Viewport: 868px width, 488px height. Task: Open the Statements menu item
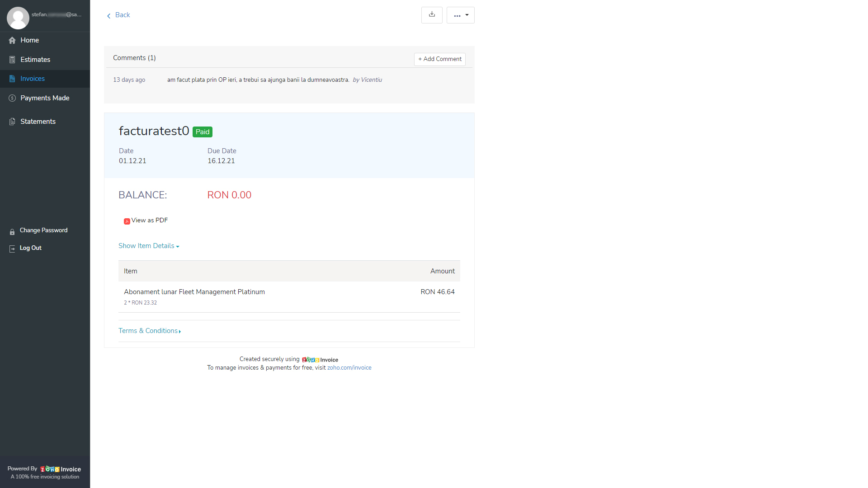[x=38, y=122]
